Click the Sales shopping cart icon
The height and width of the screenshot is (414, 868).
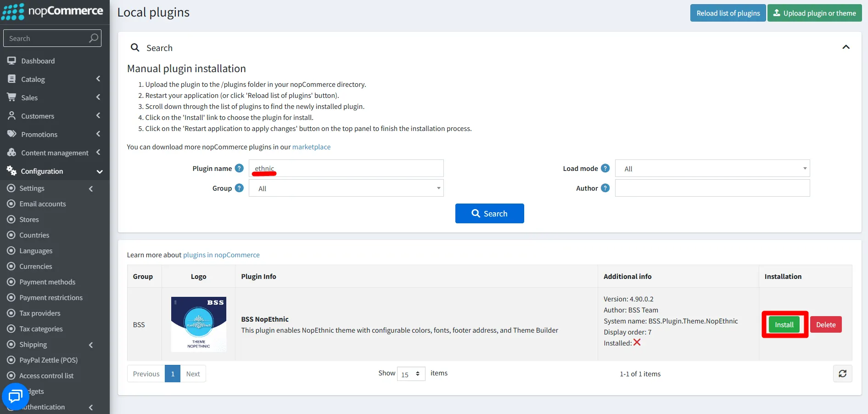(11, 97)
